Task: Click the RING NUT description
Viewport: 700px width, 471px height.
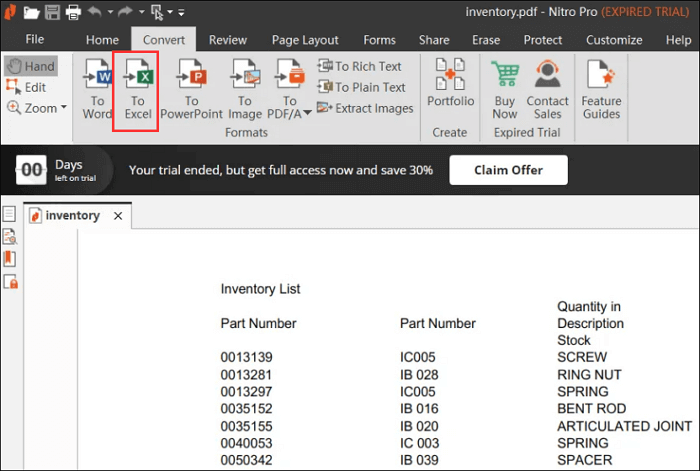Action: pos(589,375)
